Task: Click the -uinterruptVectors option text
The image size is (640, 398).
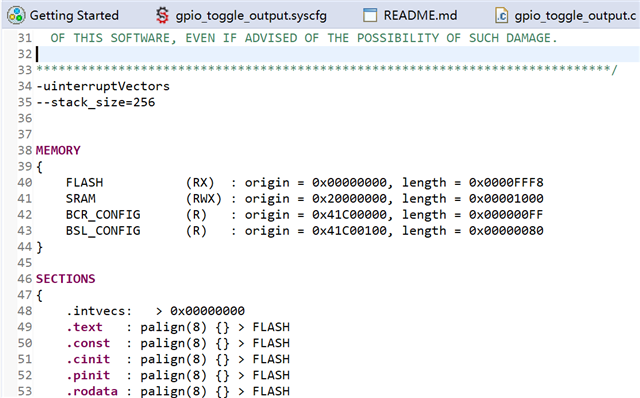Action: (x=103, y=86)
